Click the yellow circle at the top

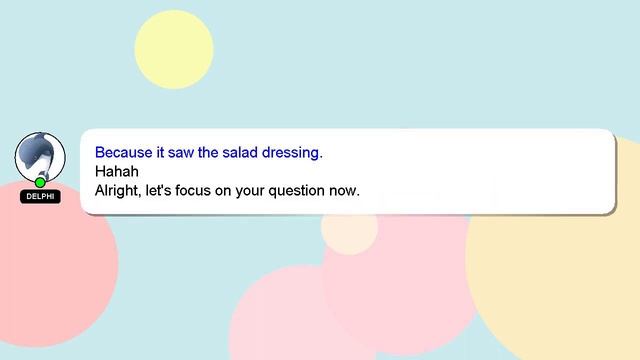point(174,49)
